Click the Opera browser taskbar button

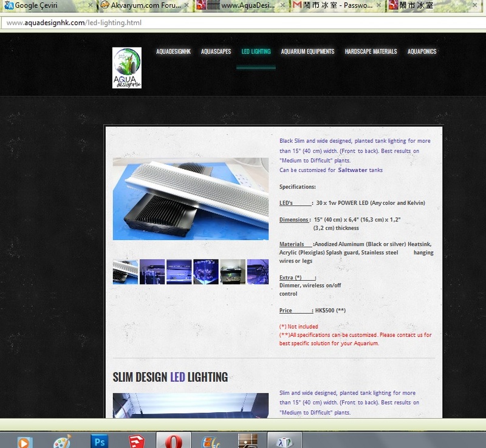coord(174,440)
